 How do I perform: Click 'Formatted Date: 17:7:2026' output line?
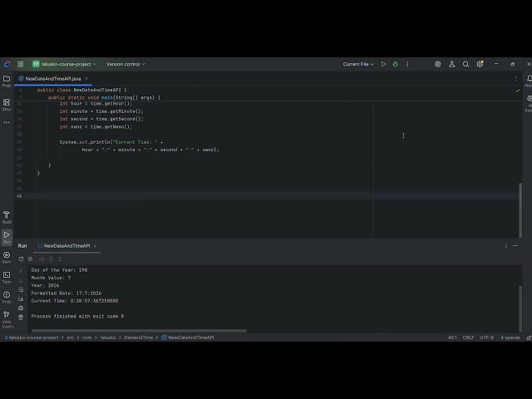[x=66, y=293]
